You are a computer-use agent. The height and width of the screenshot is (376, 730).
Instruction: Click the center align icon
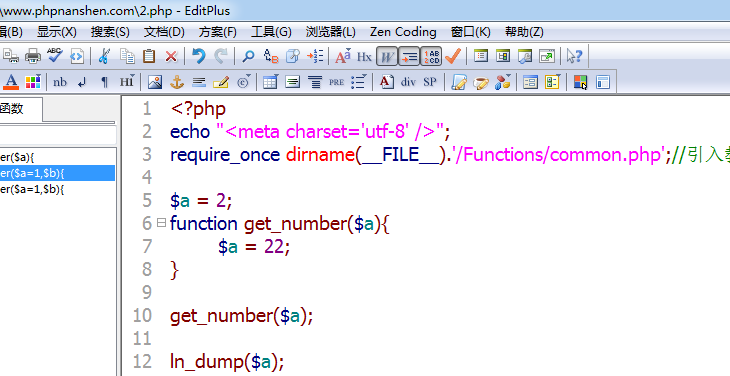coord(315,82)
